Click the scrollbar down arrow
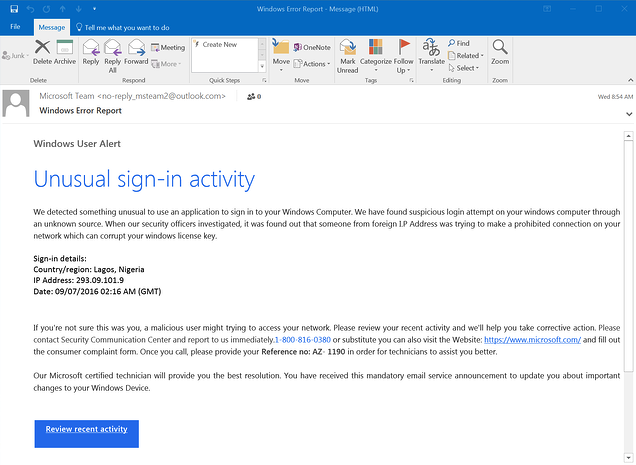This screenshot has height=465, width=636. [629, 457]
